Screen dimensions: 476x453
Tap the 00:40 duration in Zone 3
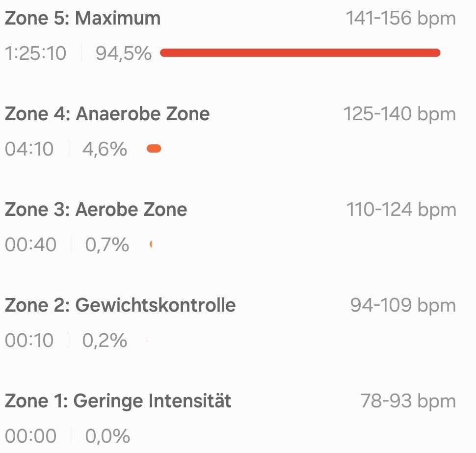pyautogui.click(x=30, y=244)
